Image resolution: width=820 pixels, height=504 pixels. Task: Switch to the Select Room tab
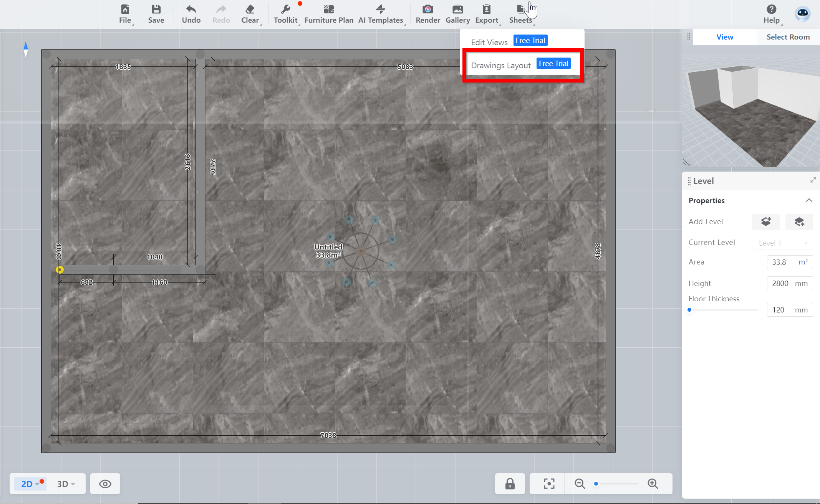[x=788, y=37]
